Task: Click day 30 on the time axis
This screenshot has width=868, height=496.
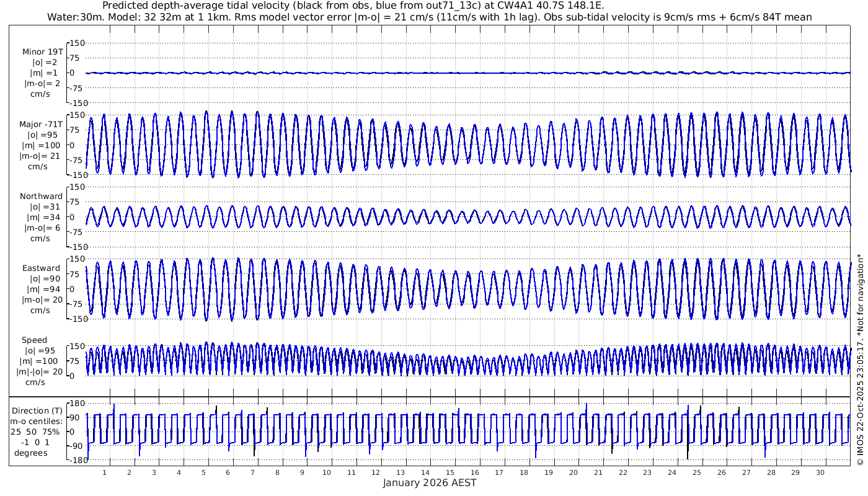Action: (820, 472)
